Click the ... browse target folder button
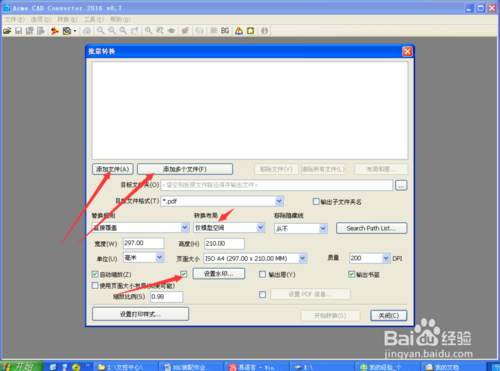 [401, 186]
